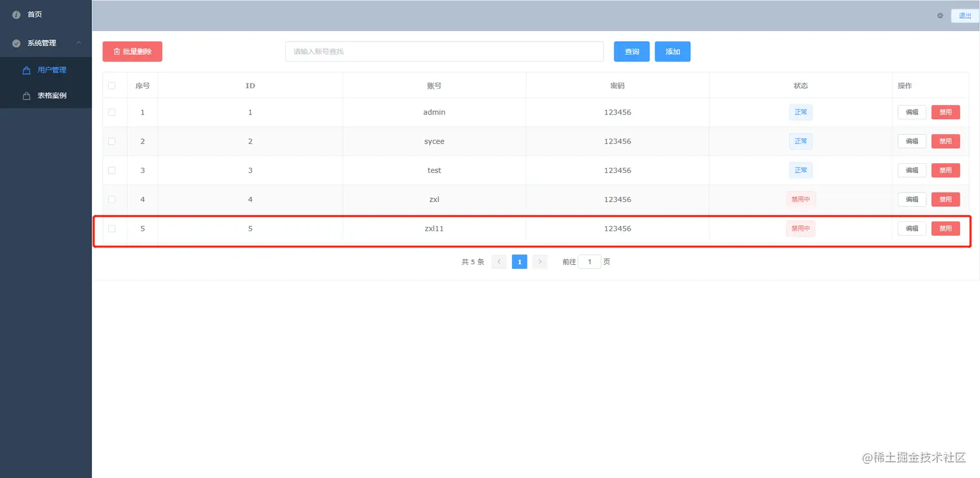Open the 表格案例 menu item

(46, 96)
